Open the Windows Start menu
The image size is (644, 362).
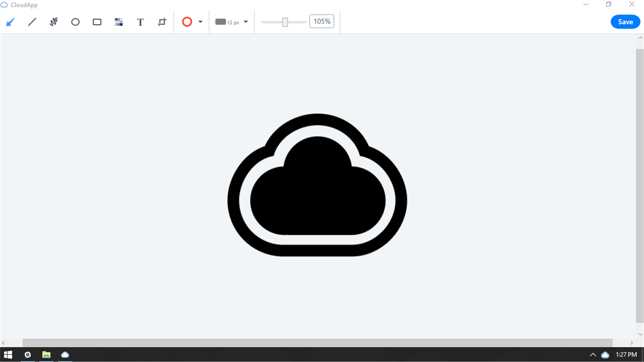(x=8, y=355)
